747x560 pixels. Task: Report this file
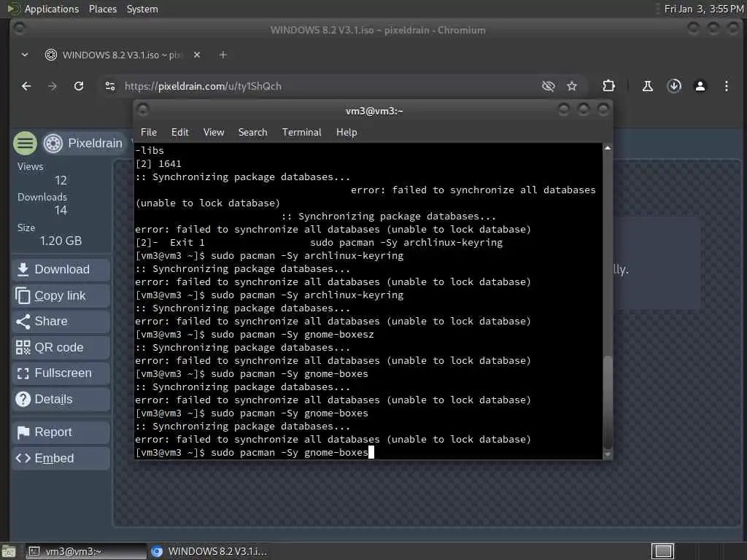click(x=61, y=432)
